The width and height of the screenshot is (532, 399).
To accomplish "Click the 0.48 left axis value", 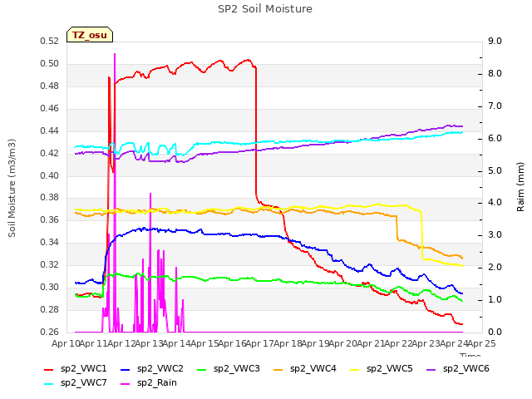I will click(x=50, y=86).
